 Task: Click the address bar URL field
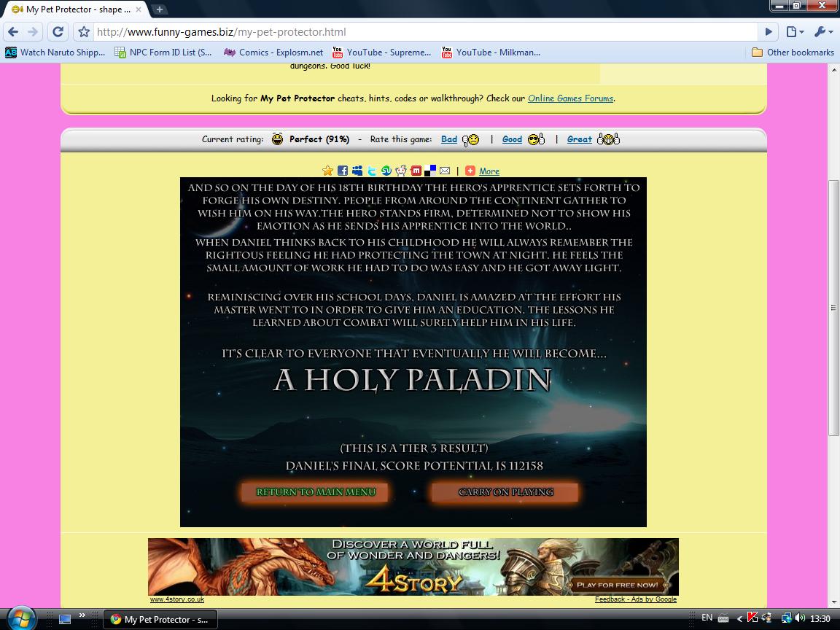[423, 32]
